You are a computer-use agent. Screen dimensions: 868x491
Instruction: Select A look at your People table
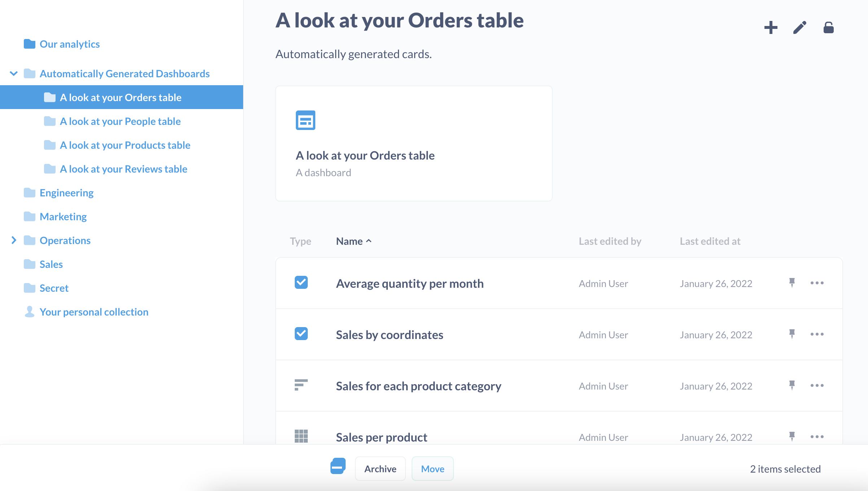tap(120, 121)
